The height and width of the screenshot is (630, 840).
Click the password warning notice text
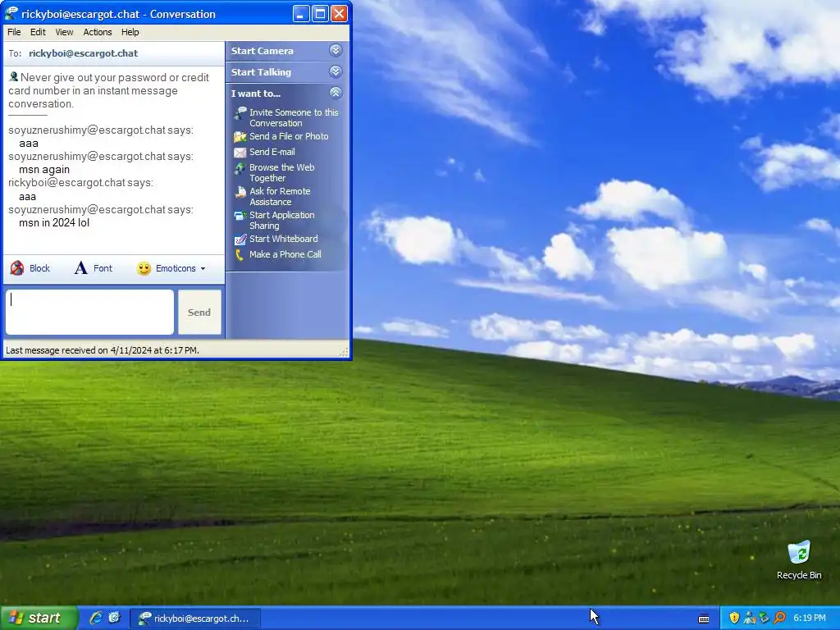coord(108,90)
